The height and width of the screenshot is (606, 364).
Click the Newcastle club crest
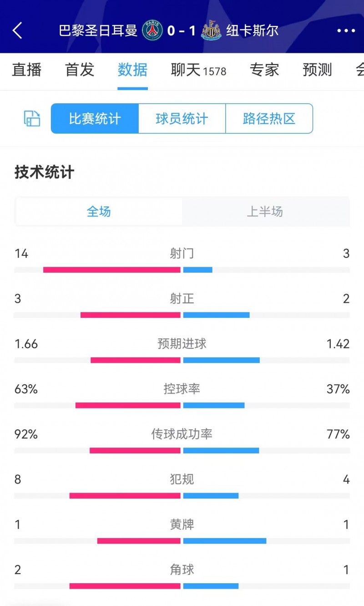coord(211,31)
